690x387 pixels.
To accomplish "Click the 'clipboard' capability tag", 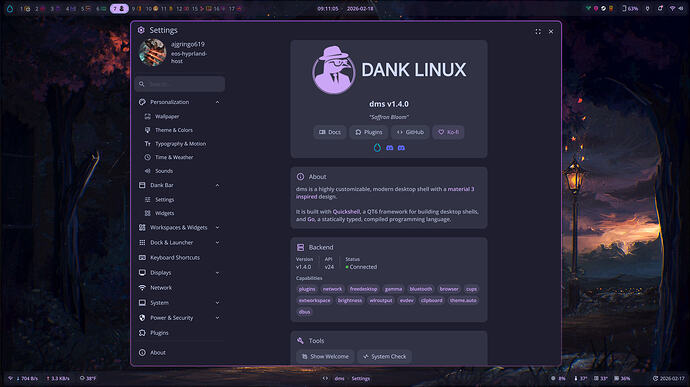I will tap(431, 301).
